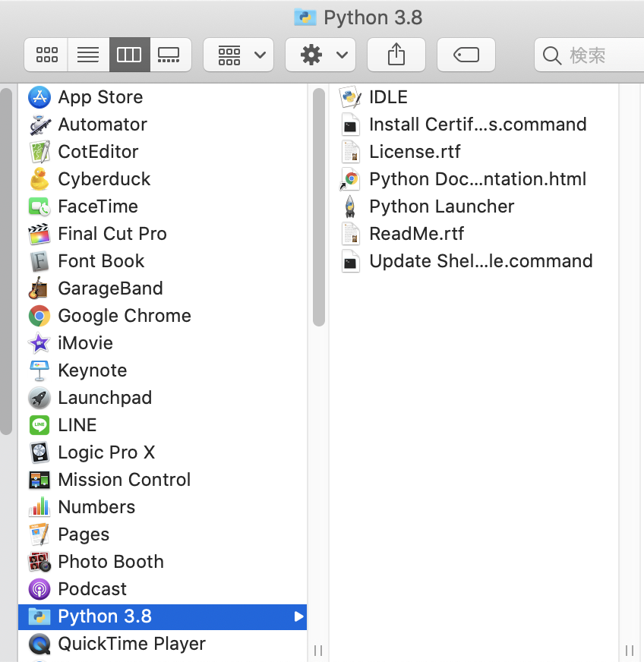Select the Numbers chart icon
The height and width of the screenshot is (662, 644).
39,506
